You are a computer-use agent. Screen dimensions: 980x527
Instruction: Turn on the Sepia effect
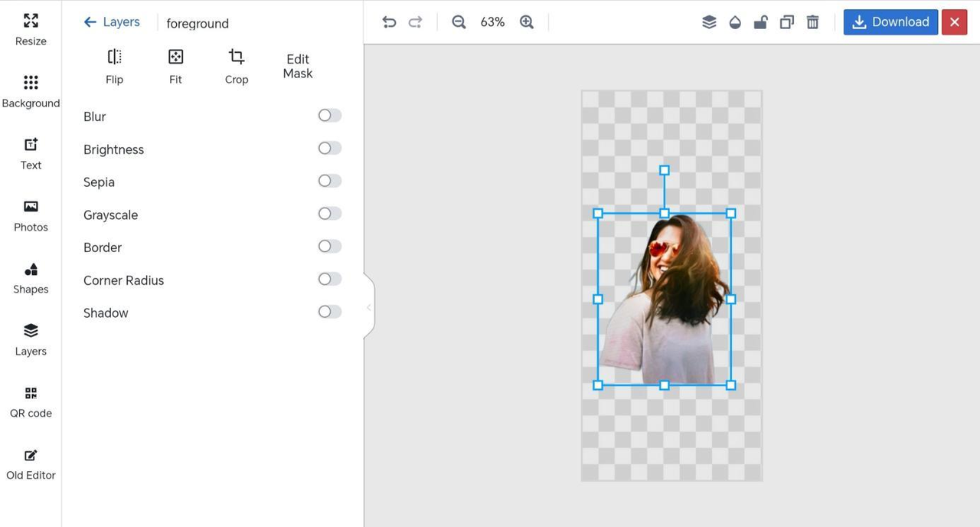click(330, 182)
